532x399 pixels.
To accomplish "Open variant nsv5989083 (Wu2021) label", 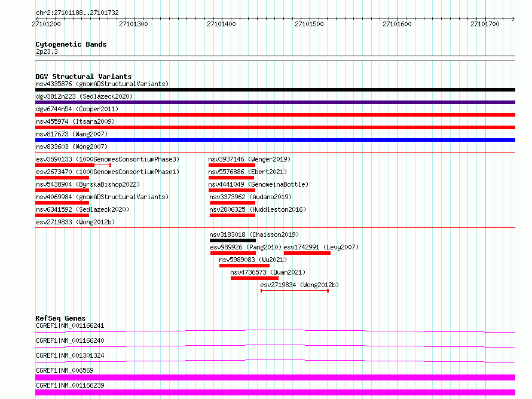I will click(x=253, y=260).
